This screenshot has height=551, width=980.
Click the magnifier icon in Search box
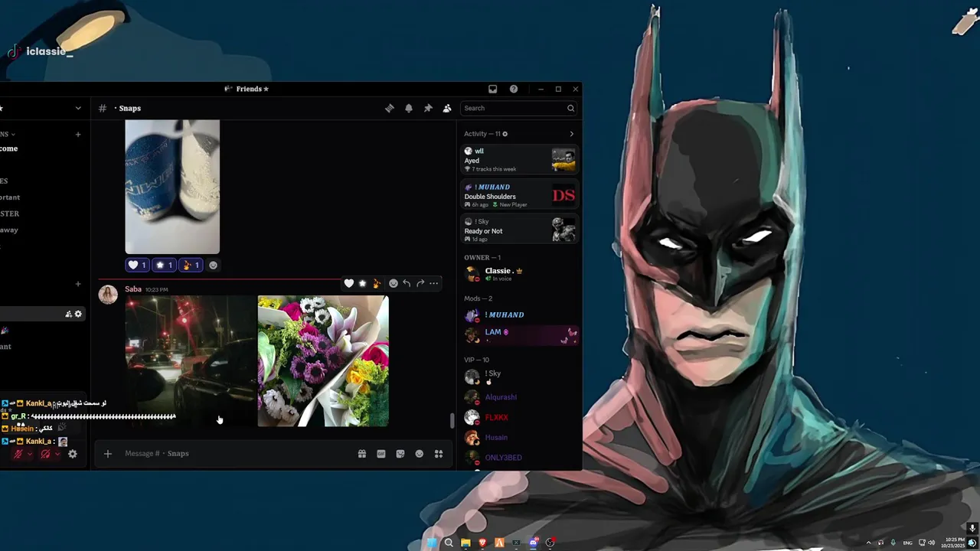[x=570, y=109]
